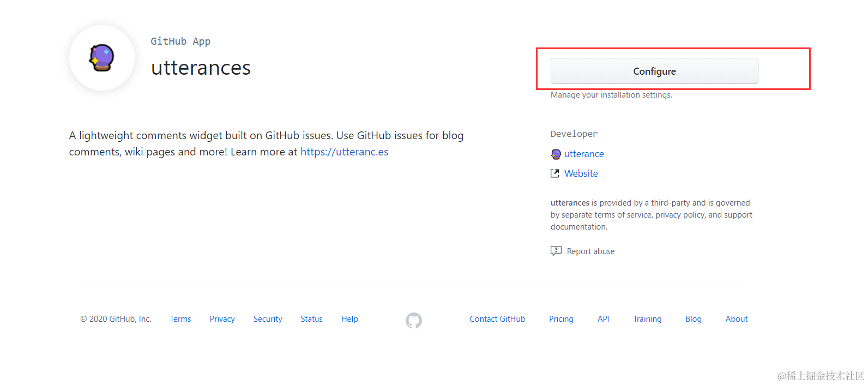This screenshot has width=868, height=385.
Task: Click the 'GitHub App' label text
Action: click(180, 41)
